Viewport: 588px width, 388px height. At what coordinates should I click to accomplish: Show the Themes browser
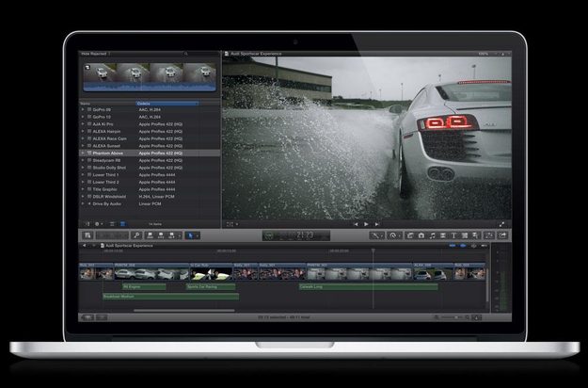[x=475, y=235]
